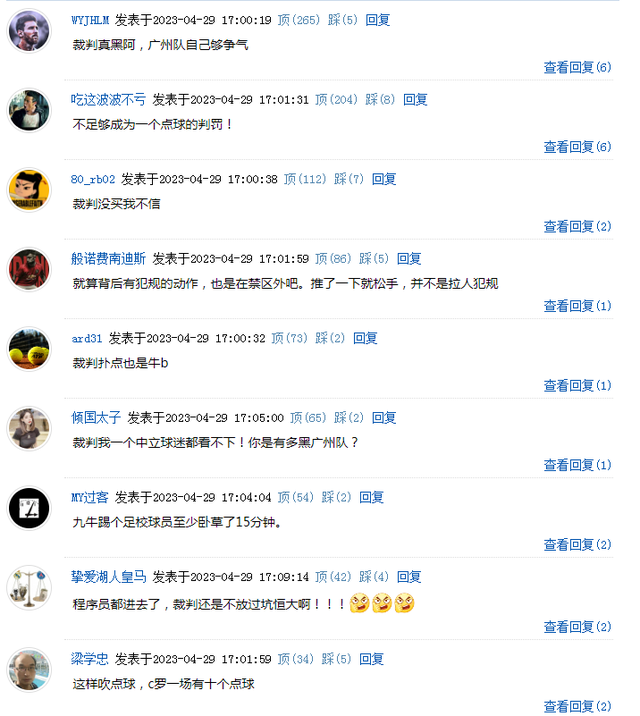The image size is (640, 716).
Task: Upvote WYJHLM's comment via 顶(265)
Action: click(299, 20)
